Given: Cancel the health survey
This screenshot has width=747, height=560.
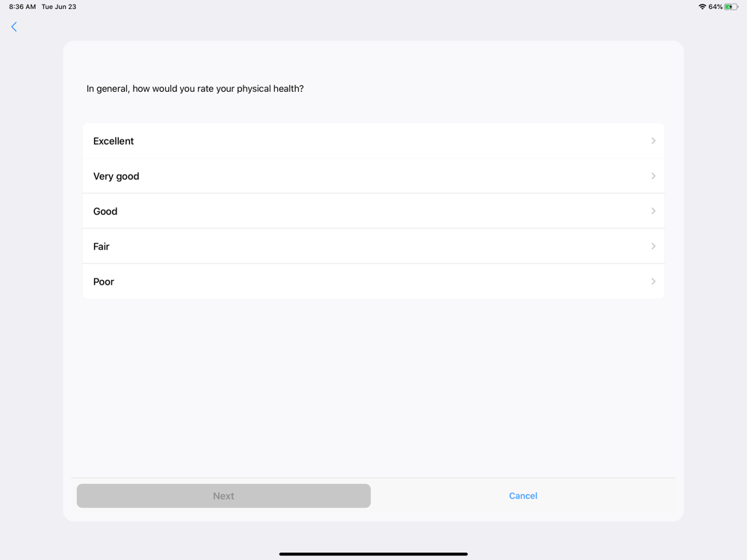Looking at the screenshot, I should point(523,496).
